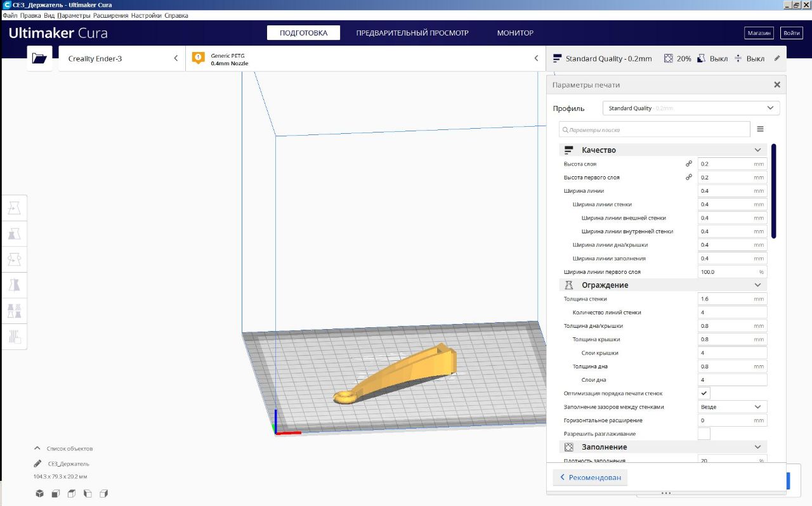Click link icon beside Высота слоя
Viewport: 812px width, 506px height.
[x=688, y=164]
